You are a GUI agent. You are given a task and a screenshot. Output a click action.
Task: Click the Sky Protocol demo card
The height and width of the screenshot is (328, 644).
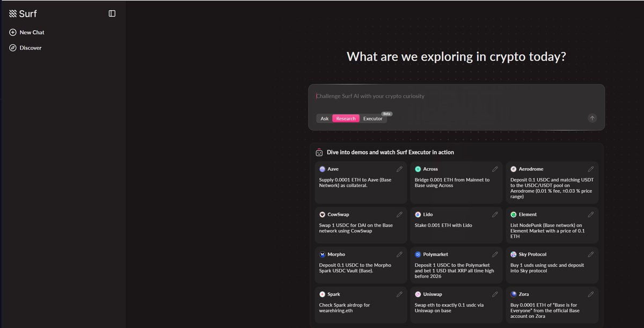(552, 265)
